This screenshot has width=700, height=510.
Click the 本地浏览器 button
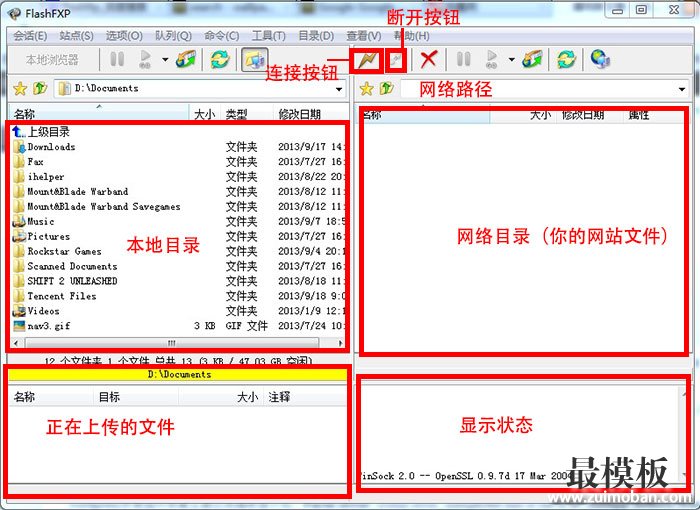pyautogui.click(x=52, y=59)
